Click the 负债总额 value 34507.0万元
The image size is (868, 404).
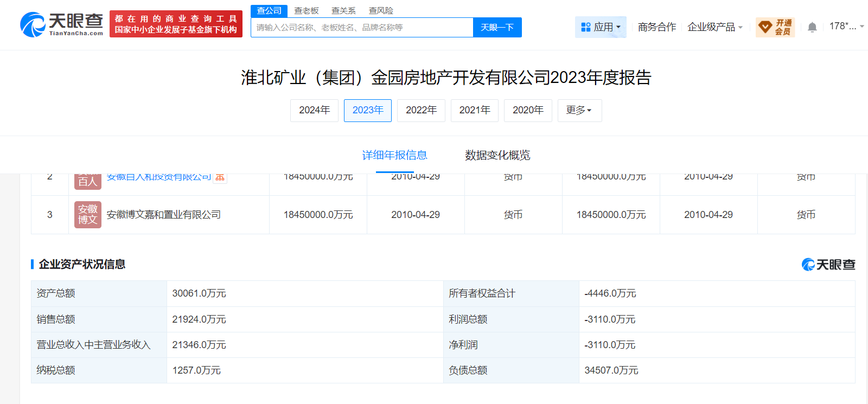(611, 370)
